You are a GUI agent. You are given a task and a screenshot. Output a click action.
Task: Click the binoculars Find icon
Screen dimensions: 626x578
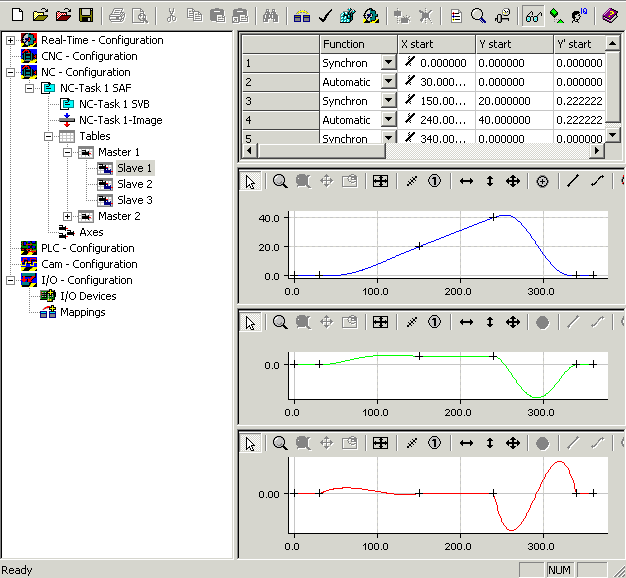tap(270, 16)
